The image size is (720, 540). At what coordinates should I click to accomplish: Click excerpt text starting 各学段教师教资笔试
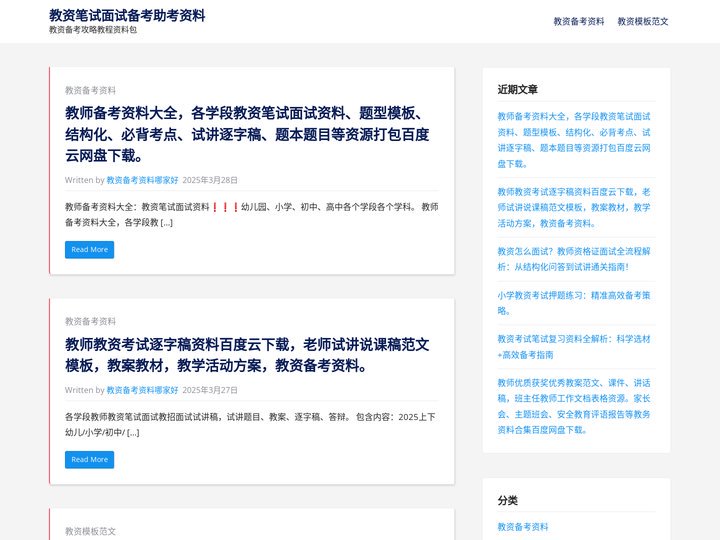(x=250, y=424)
